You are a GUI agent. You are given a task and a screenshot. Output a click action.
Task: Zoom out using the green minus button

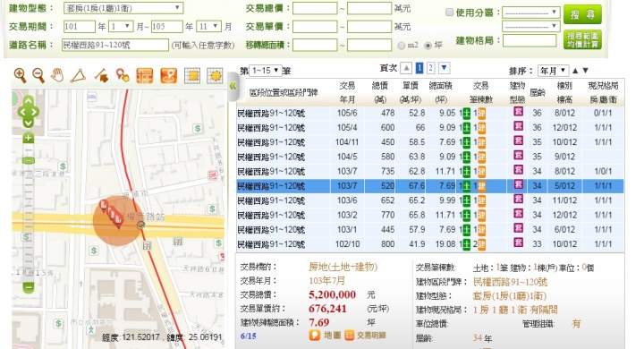[x=28, y=287]
